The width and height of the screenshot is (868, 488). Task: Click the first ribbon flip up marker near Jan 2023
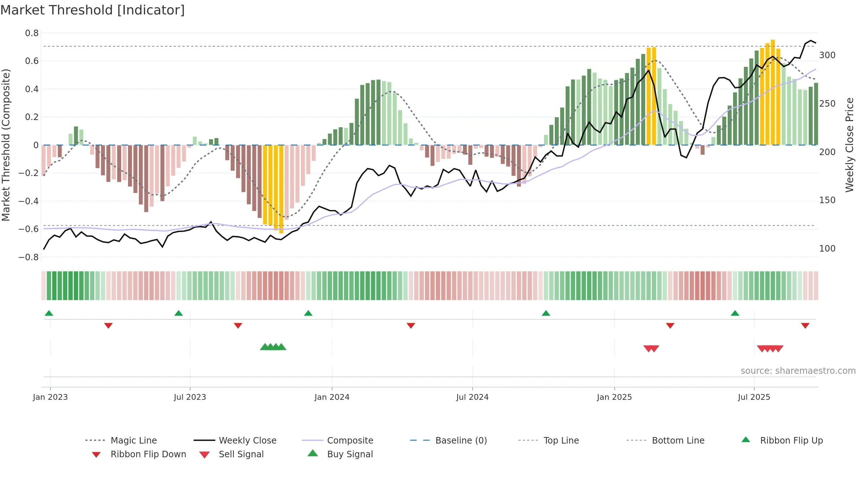point(49,313)
